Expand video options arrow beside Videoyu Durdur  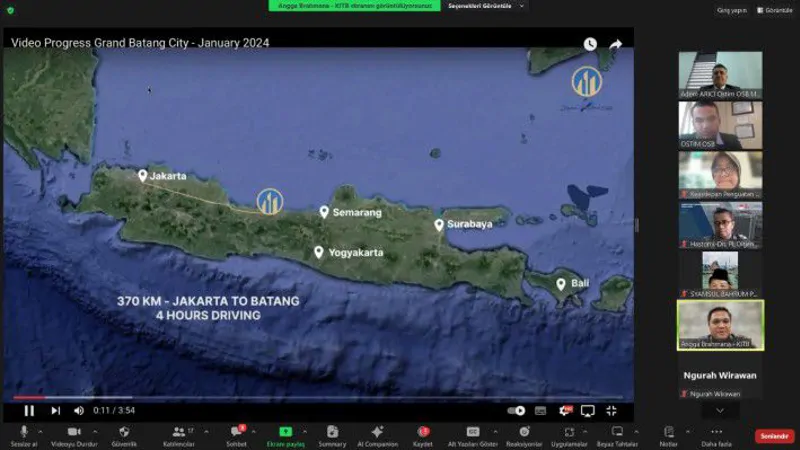(x=95, y=432)
